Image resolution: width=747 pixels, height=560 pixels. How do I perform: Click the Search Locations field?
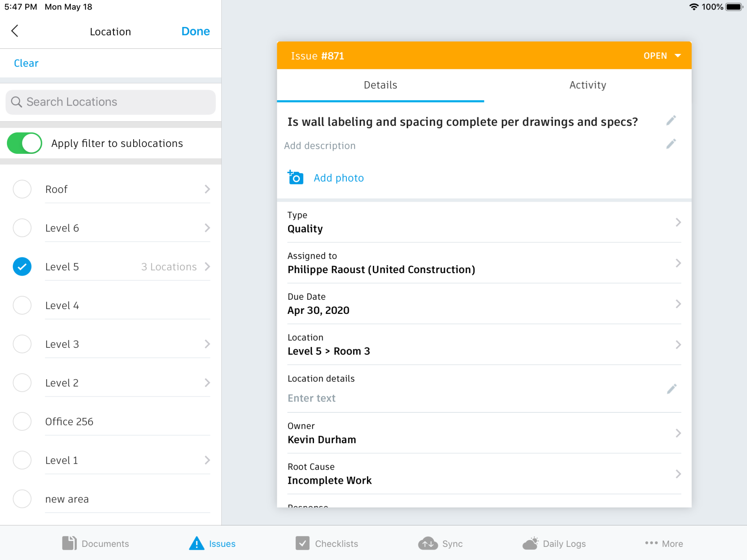click(x=110, y=102)
